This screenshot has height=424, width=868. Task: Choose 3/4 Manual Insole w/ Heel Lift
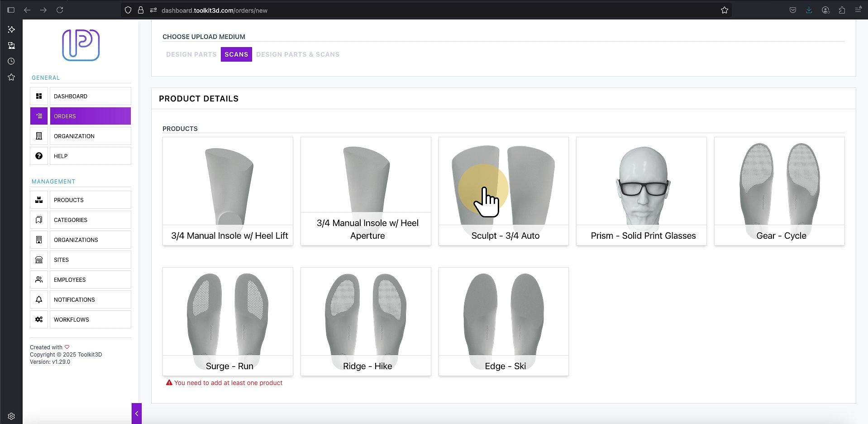pyautogui.click(x=228, y=191)
